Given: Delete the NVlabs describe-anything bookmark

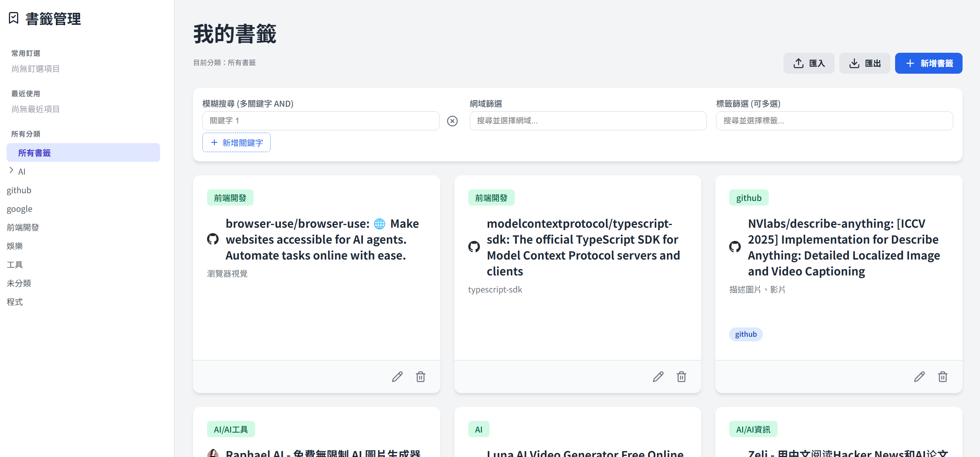Looking at the screenshot, I should coord(943,377).
